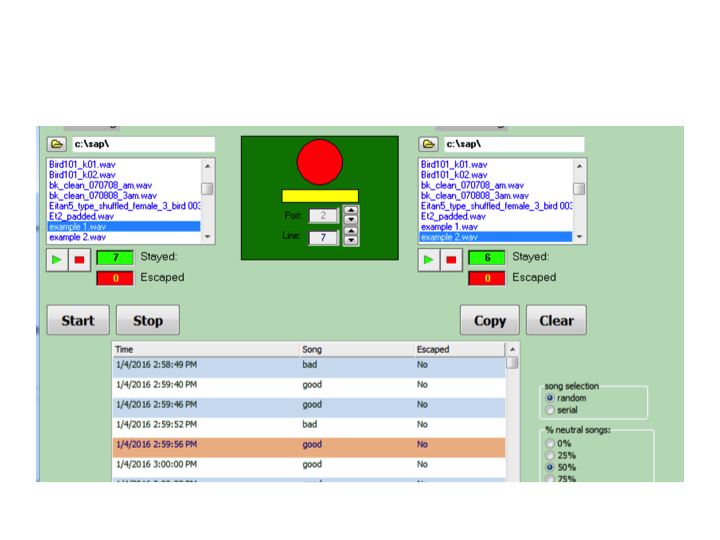Click the yellow bar below red circle

(x=320, y=196)
